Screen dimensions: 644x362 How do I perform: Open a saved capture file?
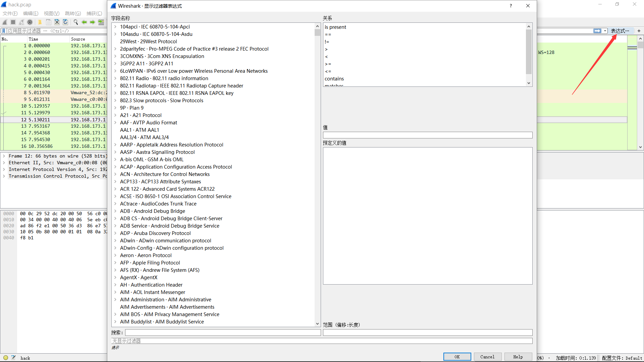point(40,22)
